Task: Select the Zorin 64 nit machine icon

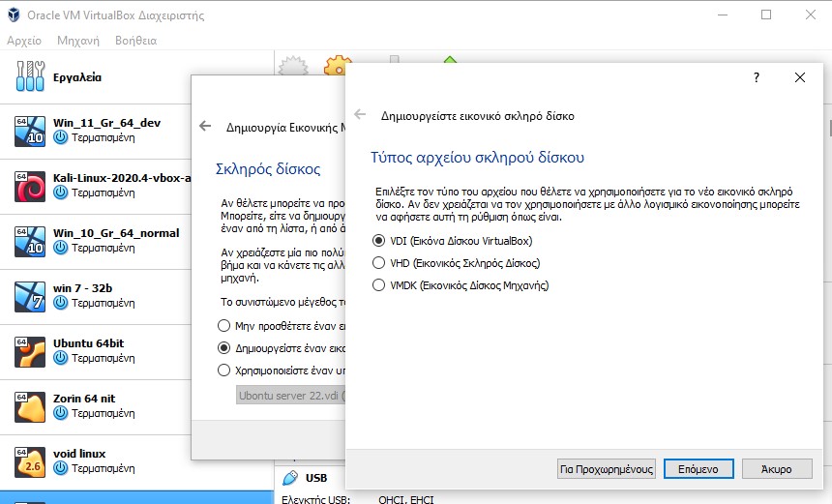Action: 30,407
